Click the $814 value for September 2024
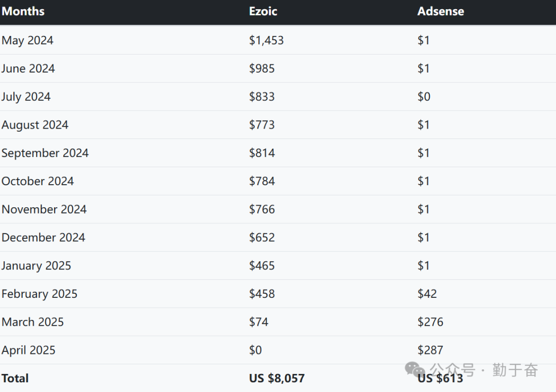Screen dimensions: 556x392 click(x=262, y=153)
